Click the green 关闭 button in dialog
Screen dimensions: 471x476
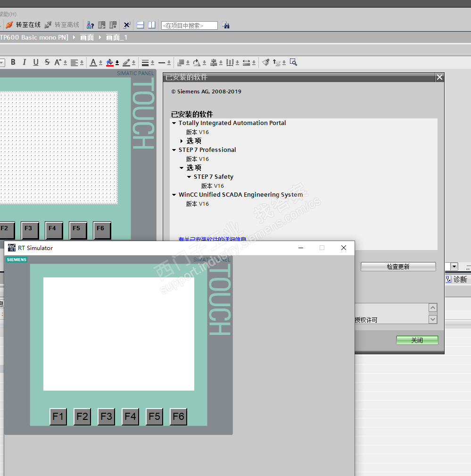tap(417, 340)
